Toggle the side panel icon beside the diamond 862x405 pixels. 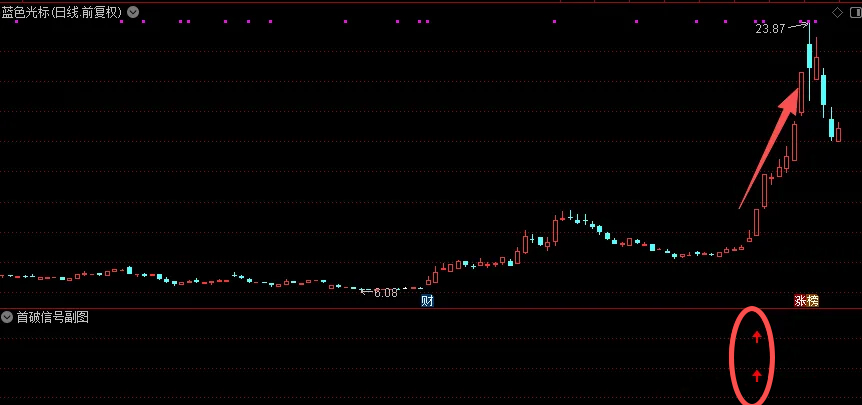click(857, 13)
